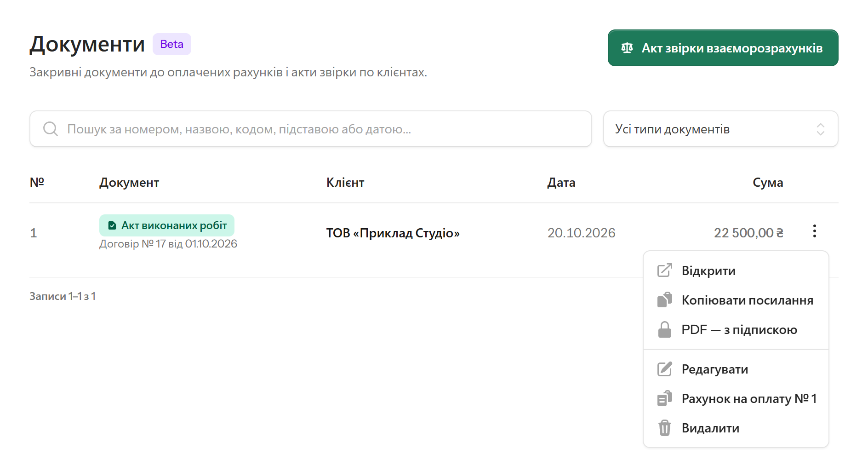Click the Клієнт column header
Viewport: 868px width, 472px height.
(345, 183)
